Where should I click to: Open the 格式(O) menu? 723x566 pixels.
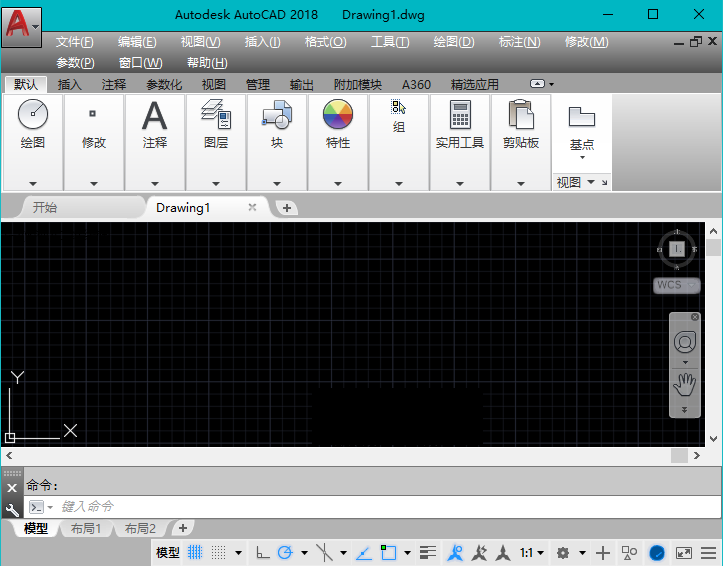(325, 42)
